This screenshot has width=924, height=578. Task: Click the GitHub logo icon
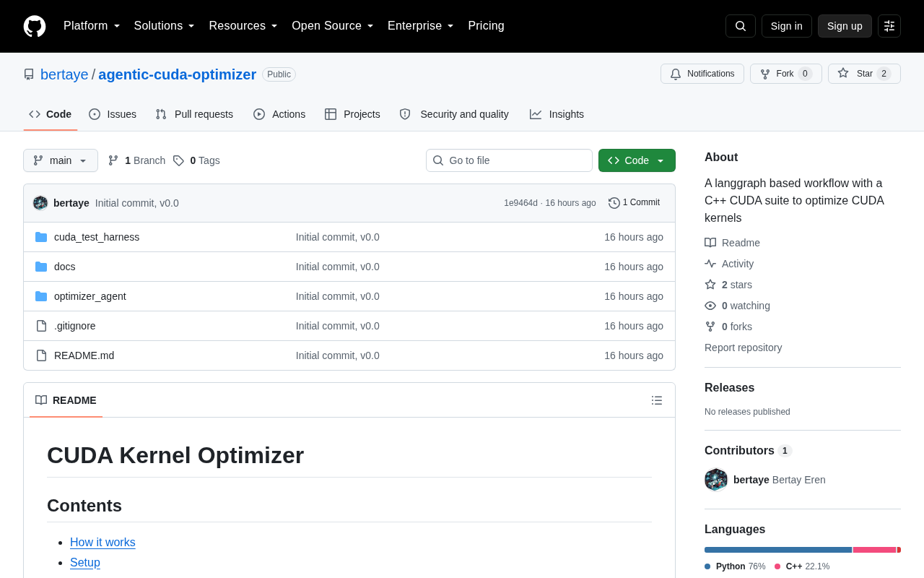(x=35, y=26)
